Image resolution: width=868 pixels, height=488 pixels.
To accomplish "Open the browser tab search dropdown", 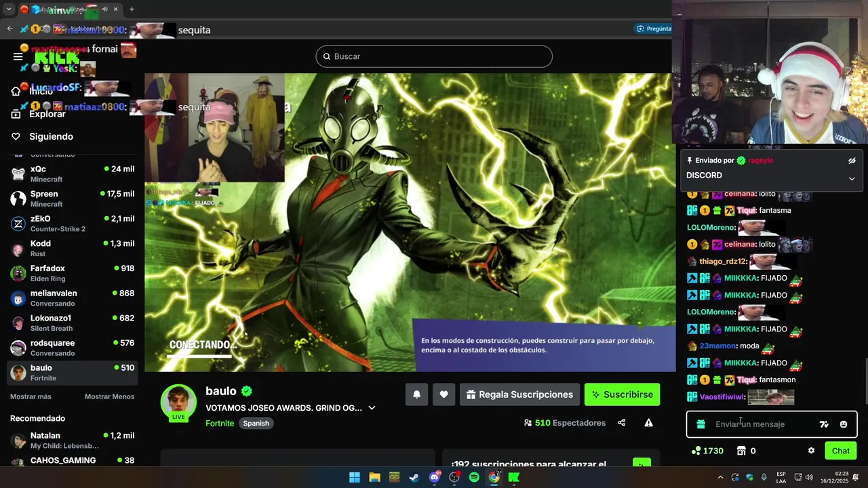I will [x=9, y=9].
